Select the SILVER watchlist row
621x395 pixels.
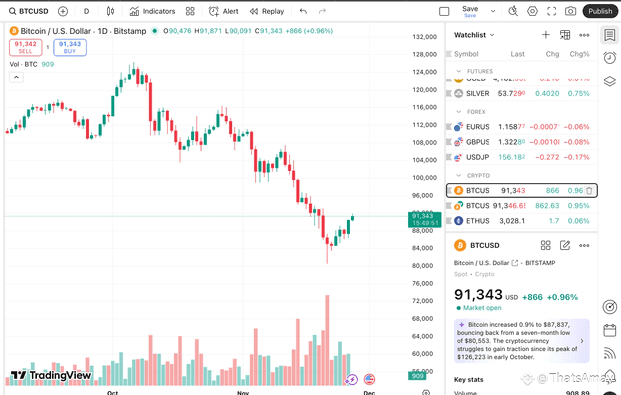[x=522, y=94]
